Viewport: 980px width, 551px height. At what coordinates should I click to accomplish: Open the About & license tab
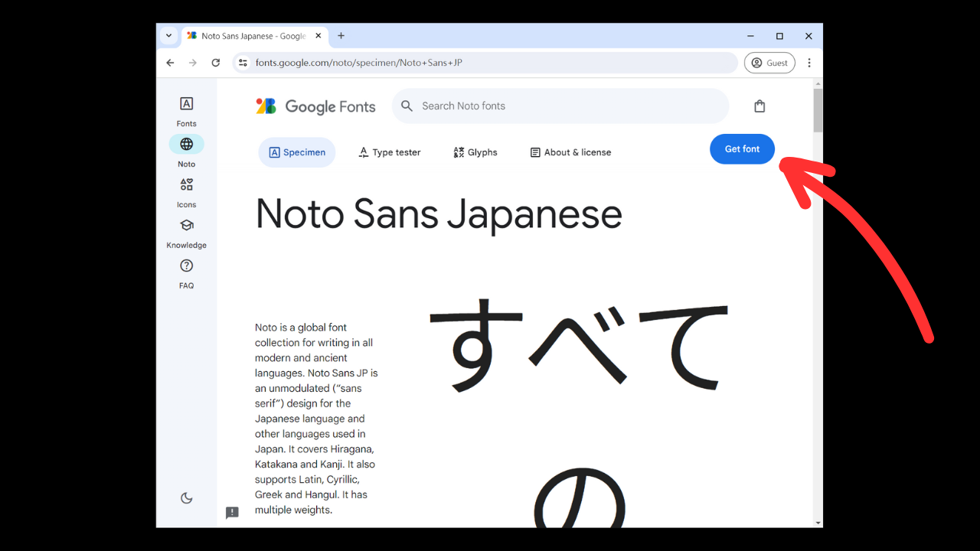click(x=570, y=152)
